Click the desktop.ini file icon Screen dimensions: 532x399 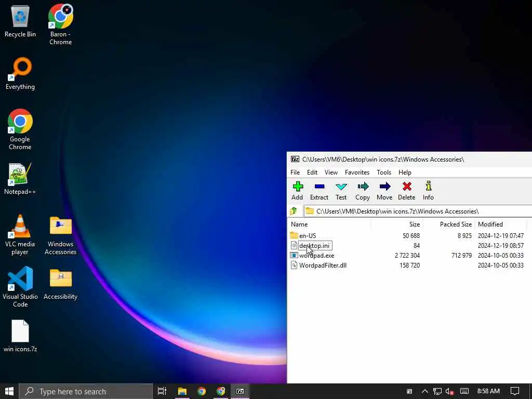tap(294, 245)
